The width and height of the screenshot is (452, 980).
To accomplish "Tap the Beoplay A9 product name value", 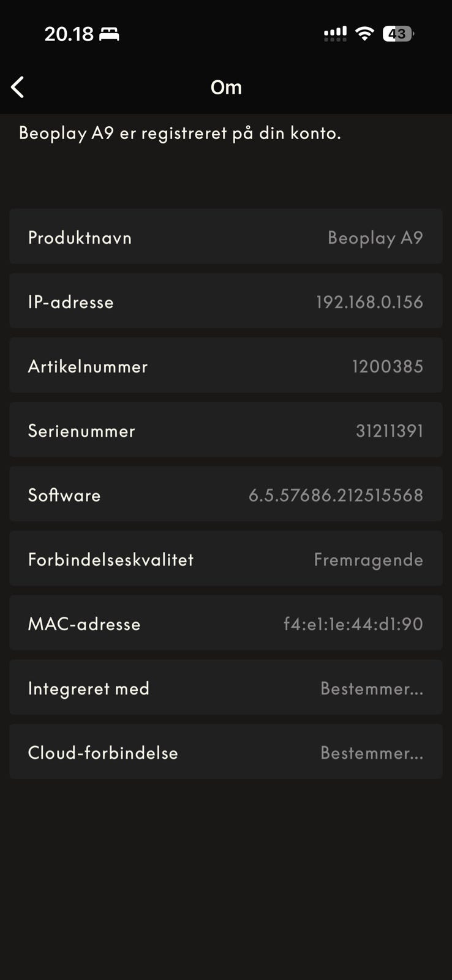I will click(375, 238).
